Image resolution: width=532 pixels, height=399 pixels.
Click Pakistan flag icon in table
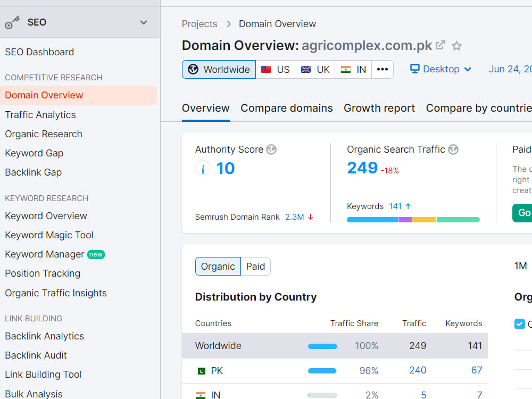[x=201, y=371]
